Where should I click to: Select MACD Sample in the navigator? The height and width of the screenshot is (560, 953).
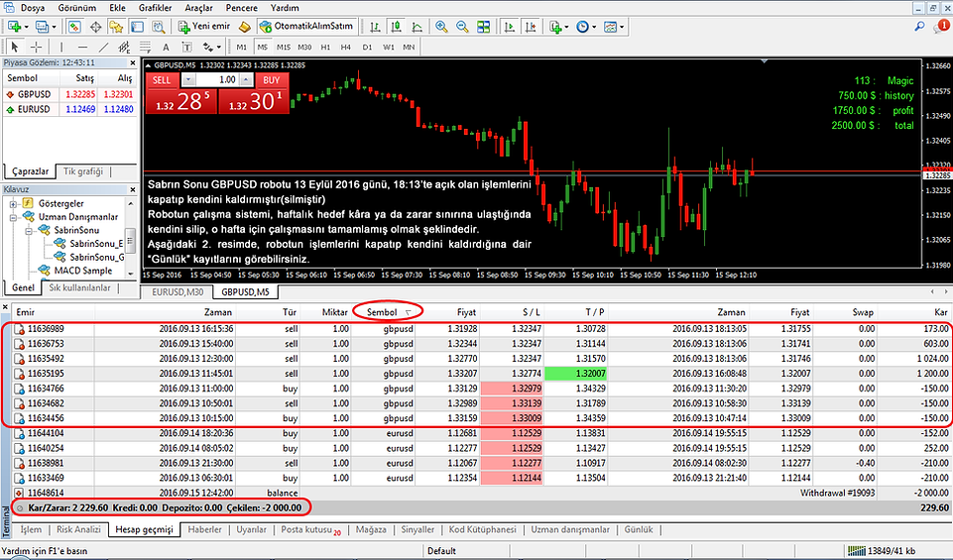coord(82,271)
